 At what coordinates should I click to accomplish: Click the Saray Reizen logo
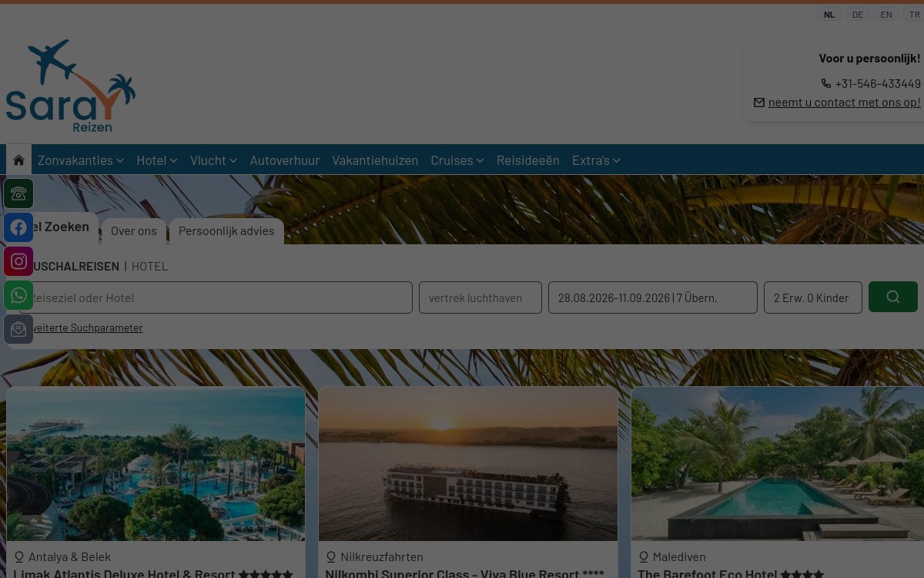pyautogui.click(x=71, y=86)
